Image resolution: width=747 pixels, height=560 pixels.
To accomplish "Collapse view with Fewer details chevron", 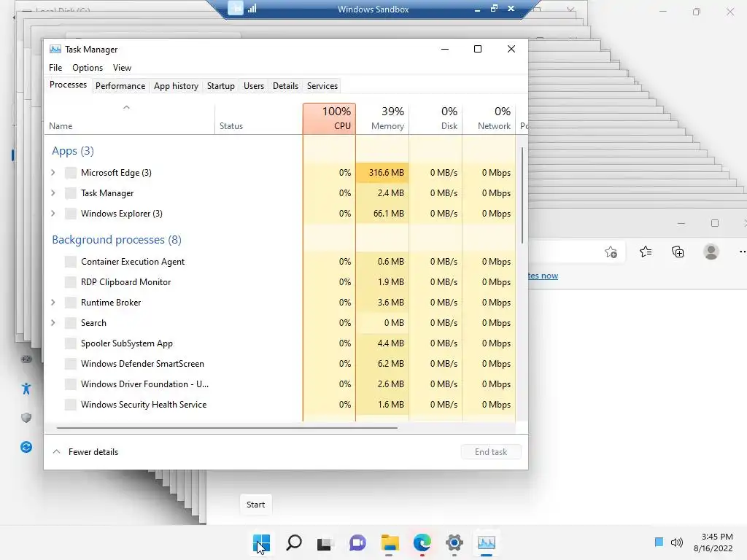I will coord(56,452).
